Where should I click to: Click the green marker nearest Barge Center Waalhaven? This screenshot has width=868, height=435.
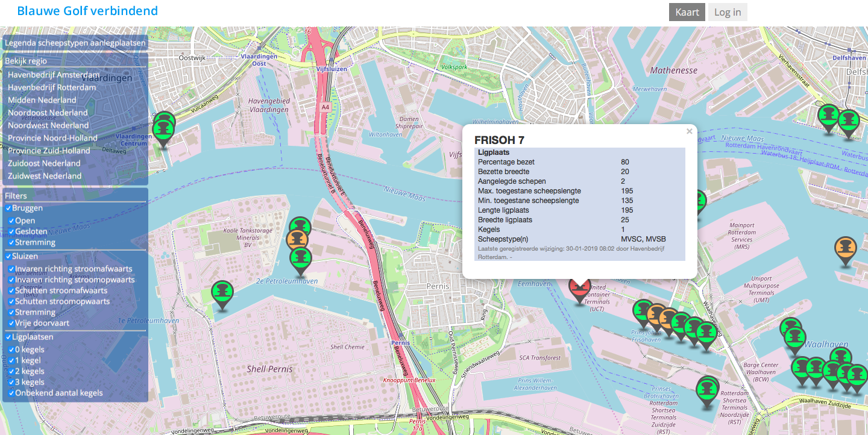click(x=802, y=371)
